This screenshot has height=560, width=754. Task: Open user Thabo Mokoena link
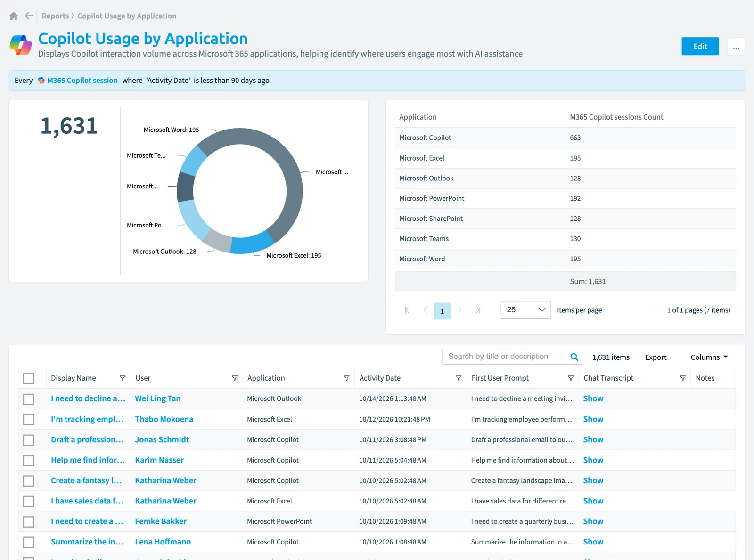pyautogui.click(x=164, y=419)
